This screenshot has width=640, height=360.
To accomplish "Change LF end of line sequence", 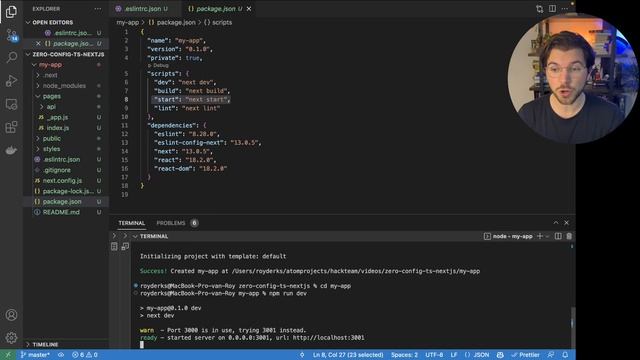I will point(454,355).
